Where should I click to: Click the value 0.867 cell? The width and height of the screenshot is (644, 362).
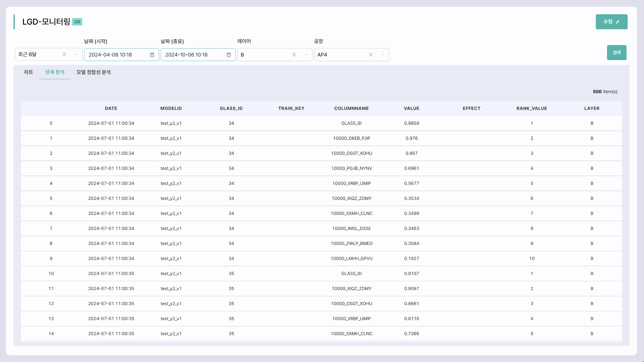pos(411,153)
